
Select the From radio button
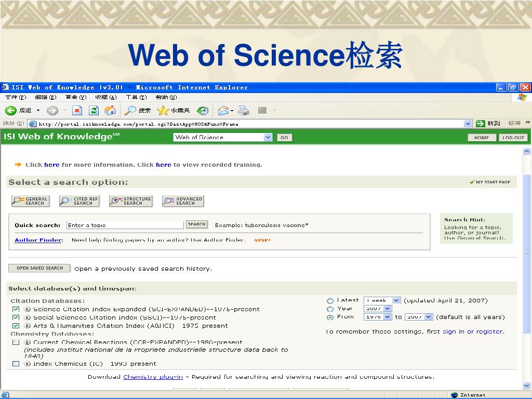pyautogui.click(x=330, y=317)
